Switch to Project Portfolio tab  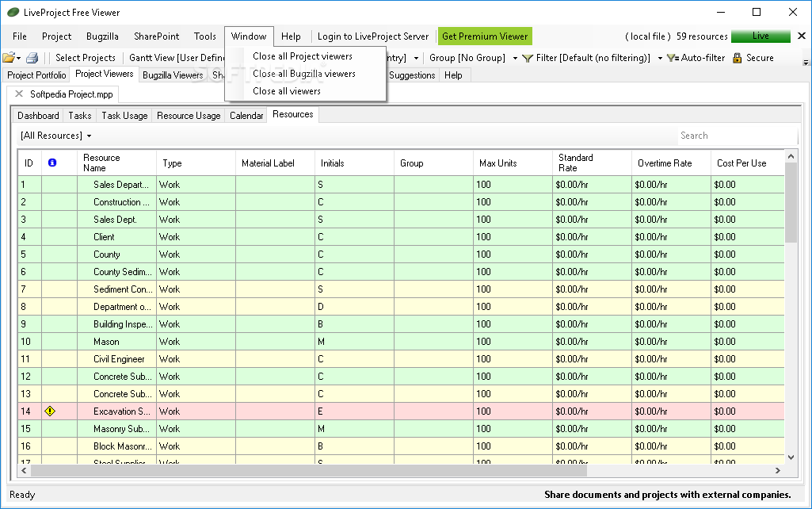pos(36,75)
